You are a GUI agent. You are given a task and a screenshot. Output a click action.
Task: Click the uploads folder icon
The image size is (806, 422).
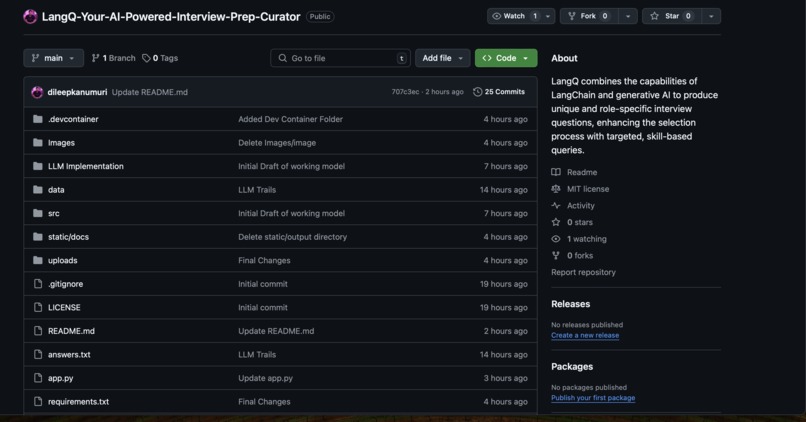pyautogui.click(x=38, y=260)
